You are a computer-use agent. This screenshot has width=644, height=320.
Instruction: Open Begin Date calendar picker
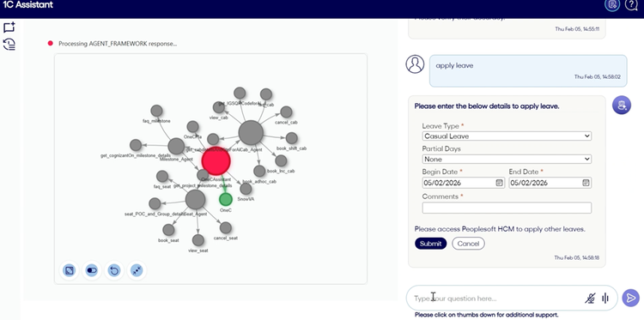500,183
